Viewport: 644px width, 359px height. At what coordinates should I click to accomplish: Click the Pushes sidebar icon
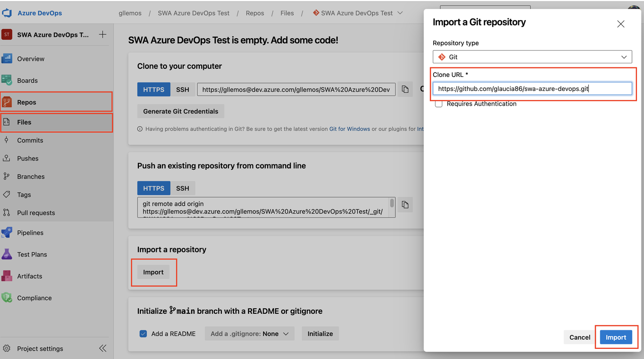tap(7, 158)
